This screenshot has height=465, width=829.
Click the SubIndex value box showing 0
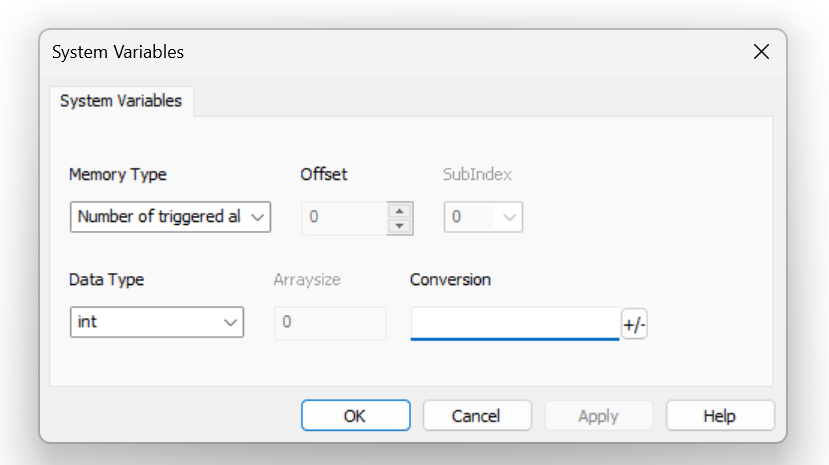pyautogui.click(x=483, y=217)
